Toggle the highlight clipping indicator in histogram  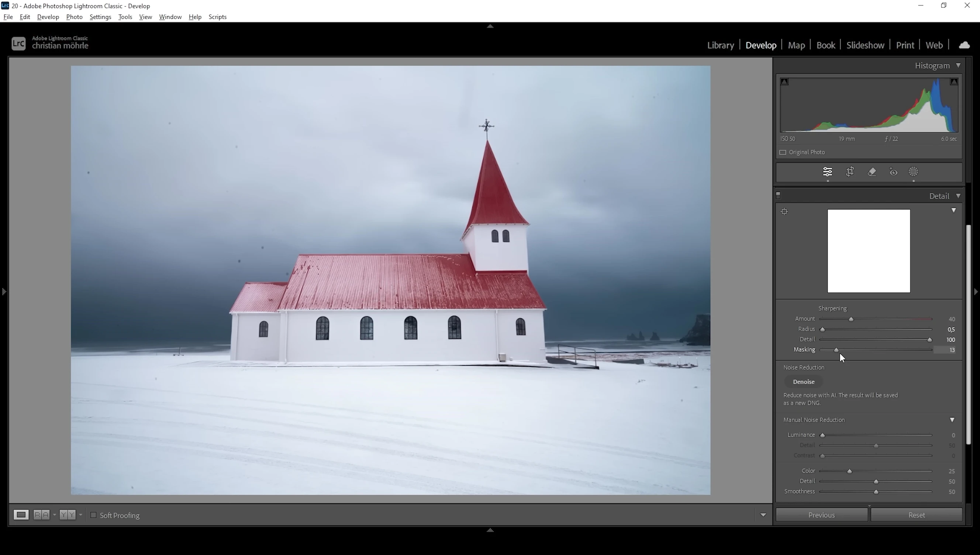tap(954, 81)
